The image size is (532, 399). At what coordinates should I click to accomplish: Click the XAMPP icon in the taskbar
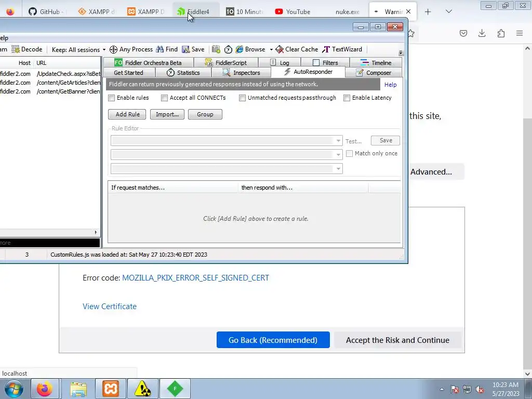click(x=111, y=389)
